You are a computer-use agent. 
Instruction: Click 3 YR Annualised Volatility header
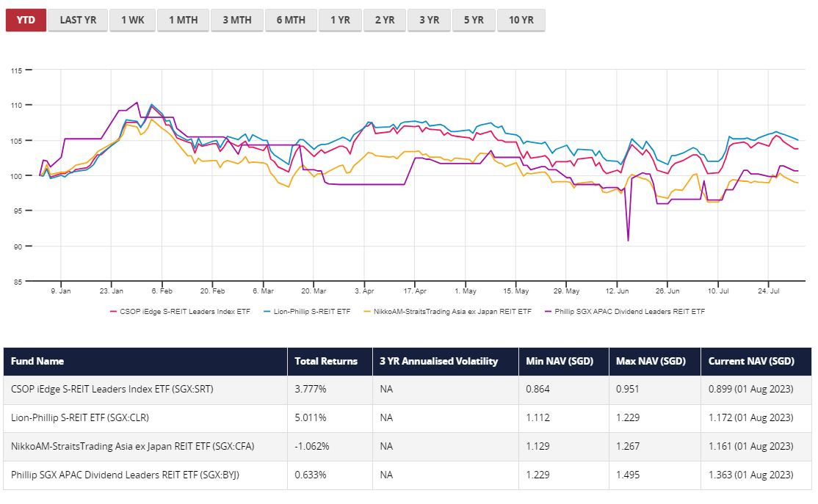[x=446, y=361]
